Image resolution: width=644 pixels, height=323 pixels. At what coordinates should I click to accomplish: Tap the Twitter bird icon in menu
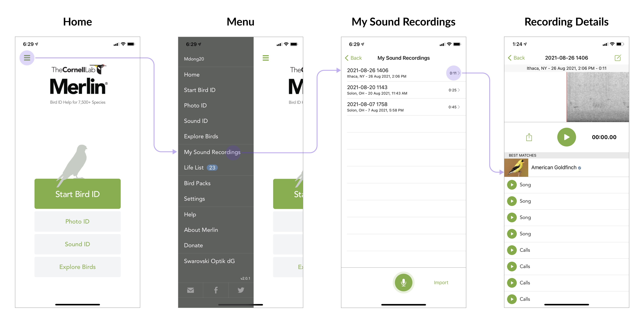tap(241, 290)
